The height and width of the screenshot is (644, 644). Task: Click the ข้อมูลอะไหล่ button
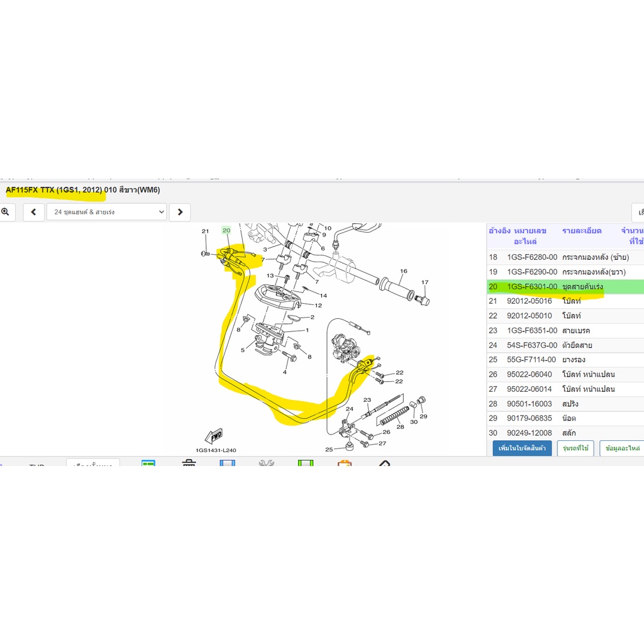622,448
